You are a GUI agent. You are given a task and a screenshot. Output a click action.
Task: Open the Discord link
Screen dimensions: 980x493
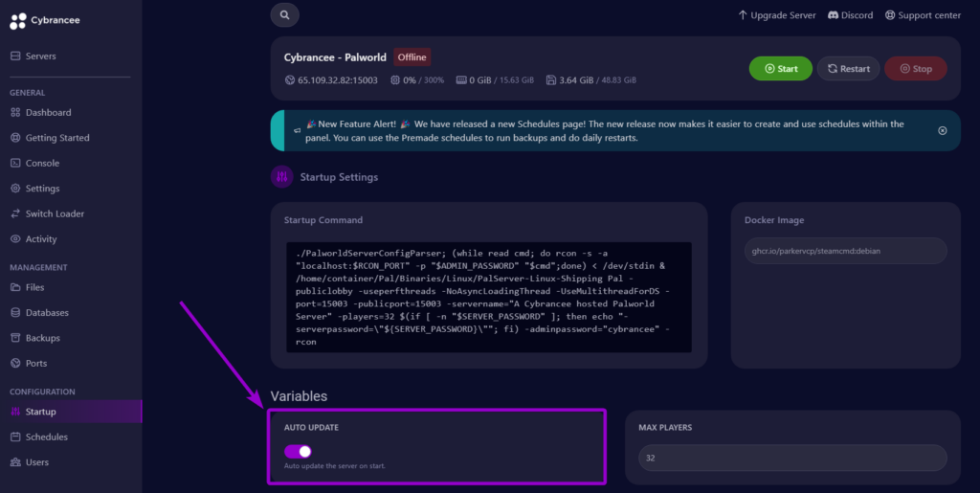850,15
